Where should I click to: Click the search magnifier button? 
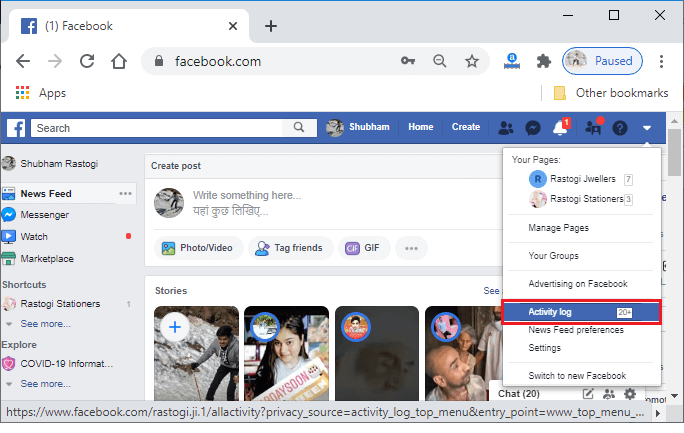pos(299,127)
